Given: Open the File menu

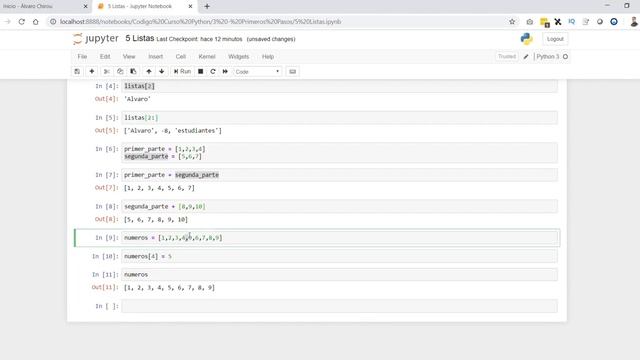Looking at the screenshot, I should click(x=82, y=56).
